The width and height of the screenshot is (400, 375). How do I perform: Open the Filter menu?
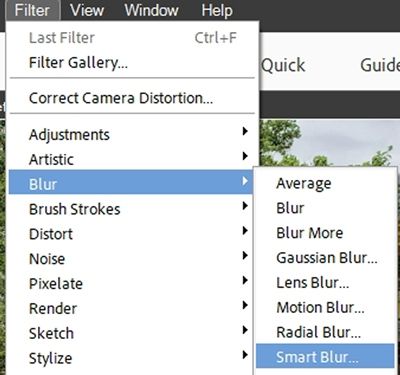click(33, 10)
